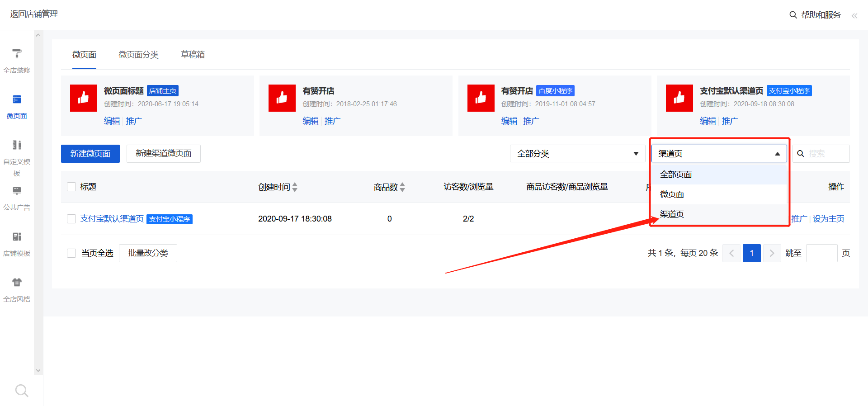The height and width of the screenshot is (406, 868).
Task: Click thumbs-up thumbnail of 微页面标题 card
Action: [x=84, y=98]
